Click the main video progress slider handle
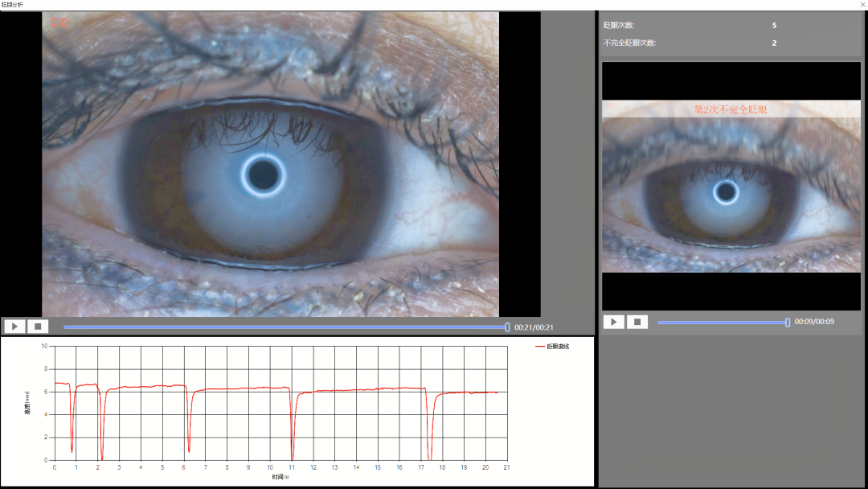Viewport: 868px width, 489px height. tap(507, 327)
